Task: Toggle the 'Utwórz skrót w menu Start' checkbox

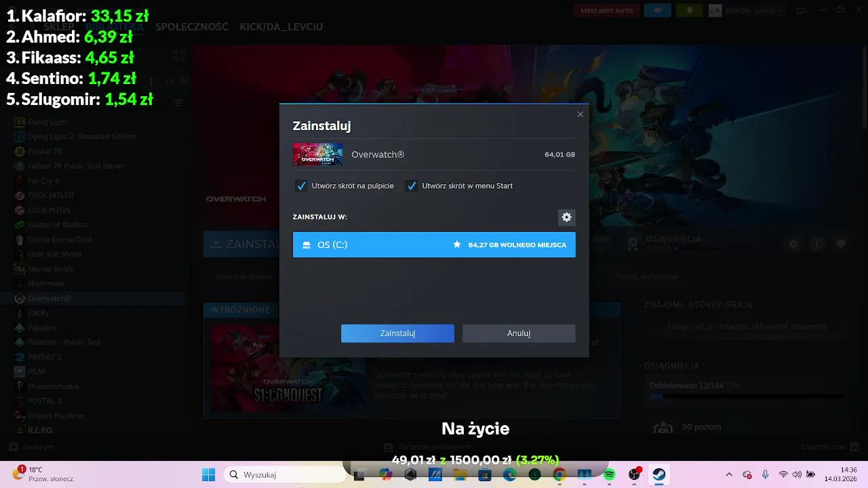Action: (411, 186)
